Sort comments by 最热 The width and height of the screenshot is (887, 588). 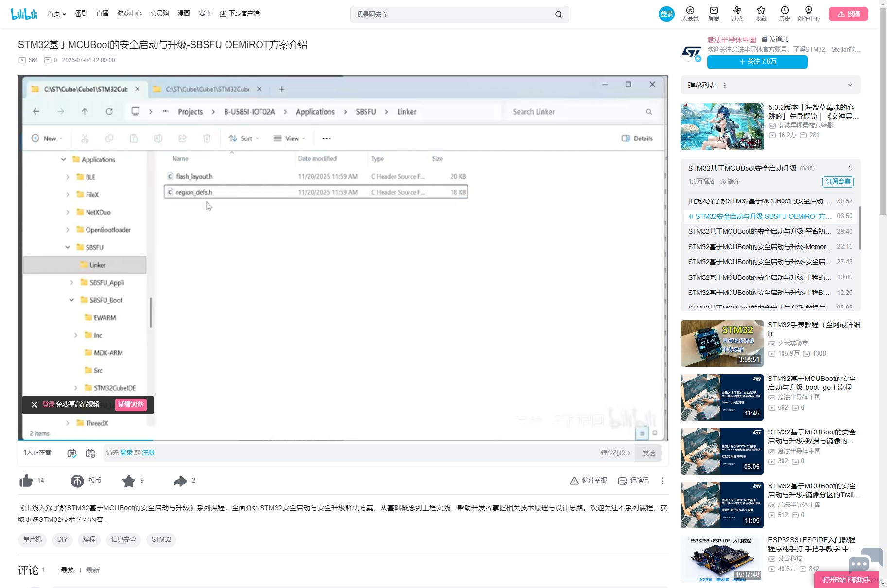[68, 570]
